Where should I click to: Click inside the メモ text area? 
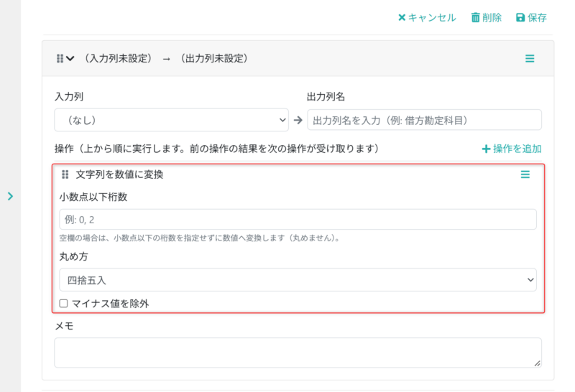coord(298,353)
